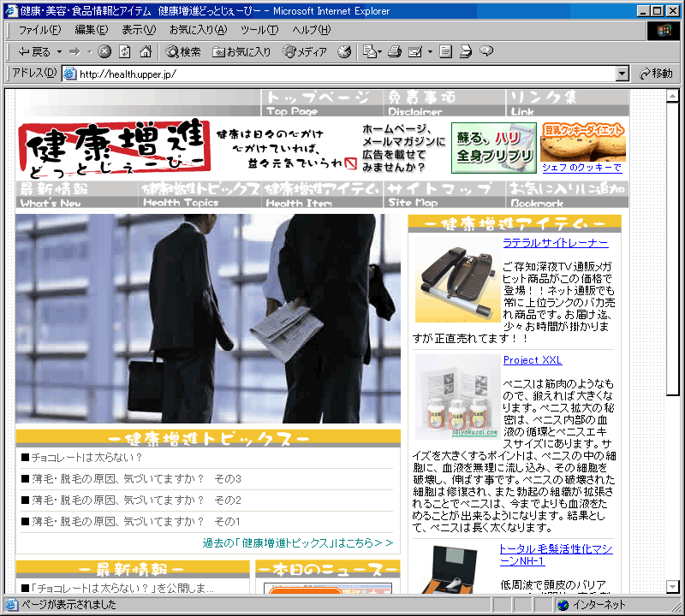Open the Edit button dropdown arrow
Image resolution: width=685 pixels, height=616 pixels.
430,52
